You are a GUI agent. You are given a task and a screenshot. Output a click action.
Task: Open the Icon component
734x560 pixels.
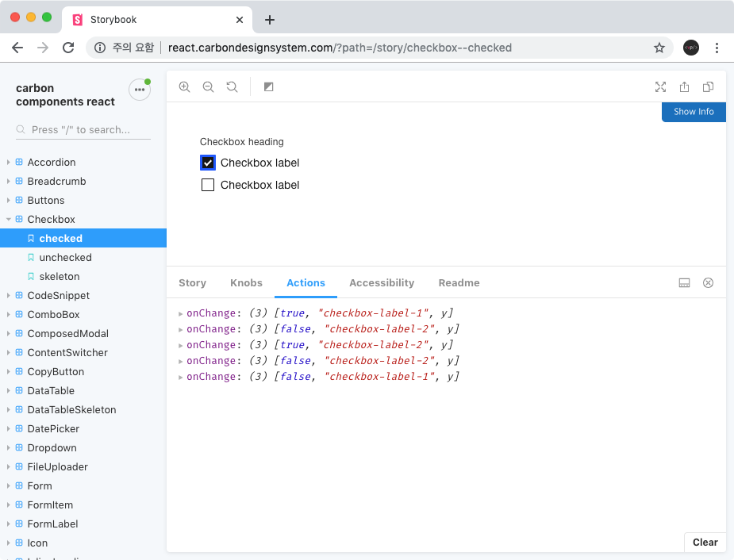click(x=37, y=543)
